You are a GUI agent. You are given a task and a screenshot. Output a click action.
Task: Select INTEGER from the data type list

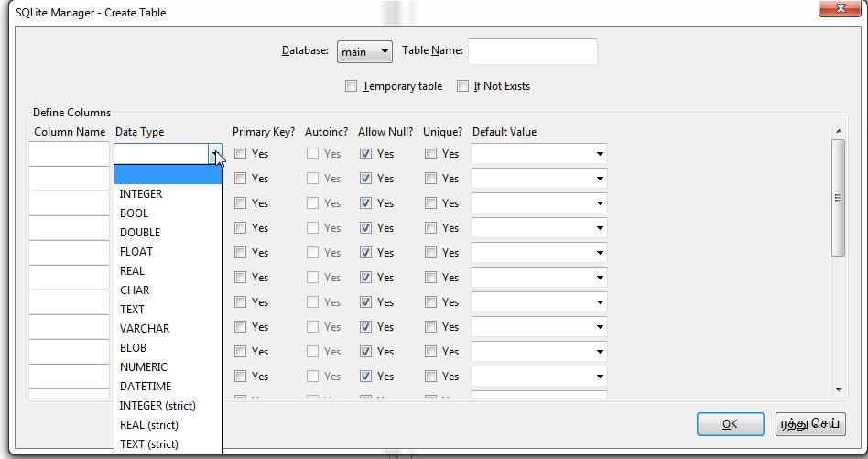tap(141, 194)
